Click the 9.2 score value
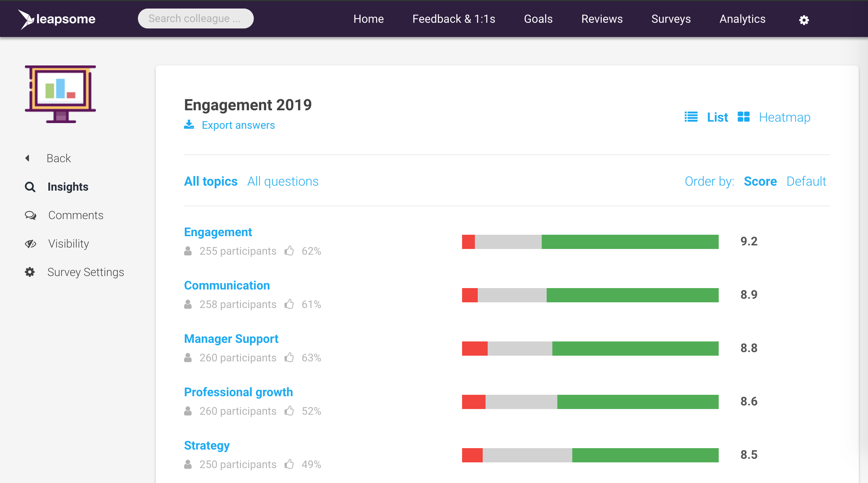Image resolution: width=868 pixels, height=483 pixels. (x=749, y=241)
